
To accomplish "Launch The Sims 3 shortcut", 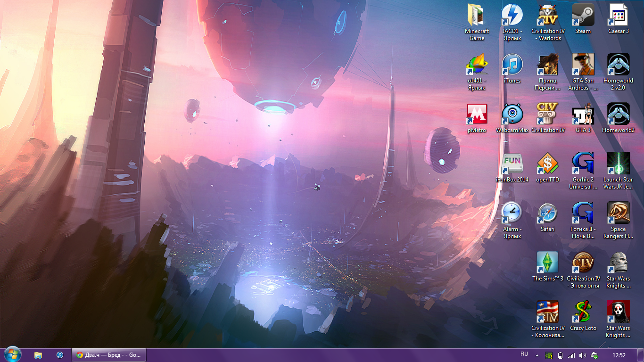I will pos(548,266).
